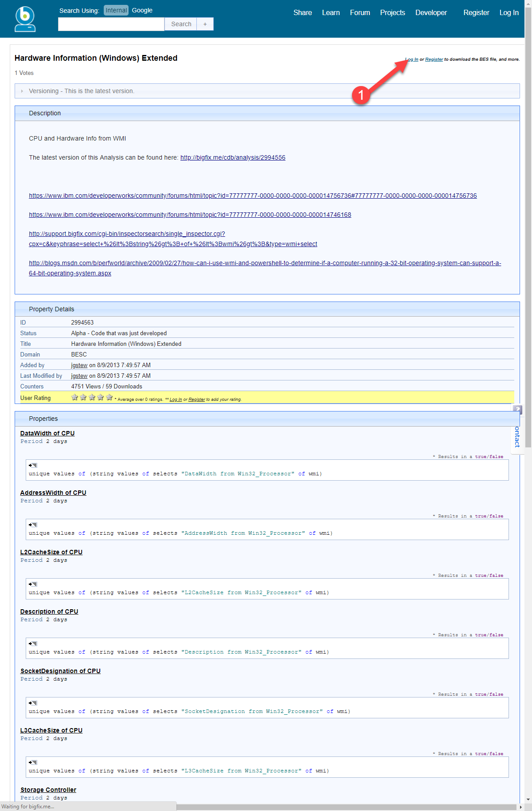
Task: Click the "Waiting for bigfix.me..." status text
Action: [28, 807]
